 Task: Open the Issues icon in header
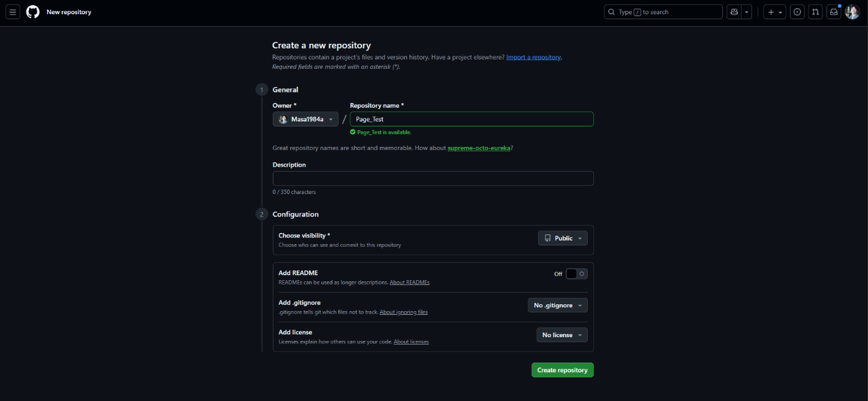pyautogui.click(x=797, y=12)
